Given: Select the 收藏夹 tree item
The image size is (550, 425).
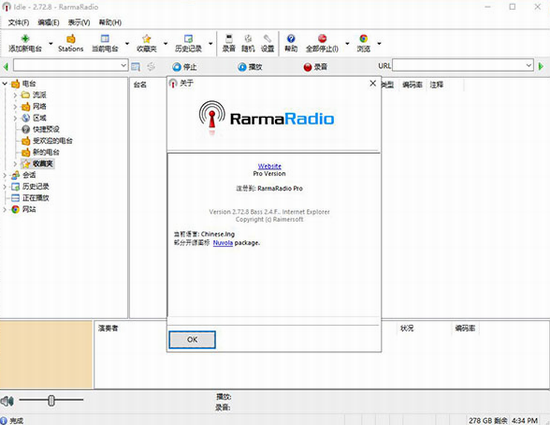Looking at the screenshot, I should [x=43, y=164].
